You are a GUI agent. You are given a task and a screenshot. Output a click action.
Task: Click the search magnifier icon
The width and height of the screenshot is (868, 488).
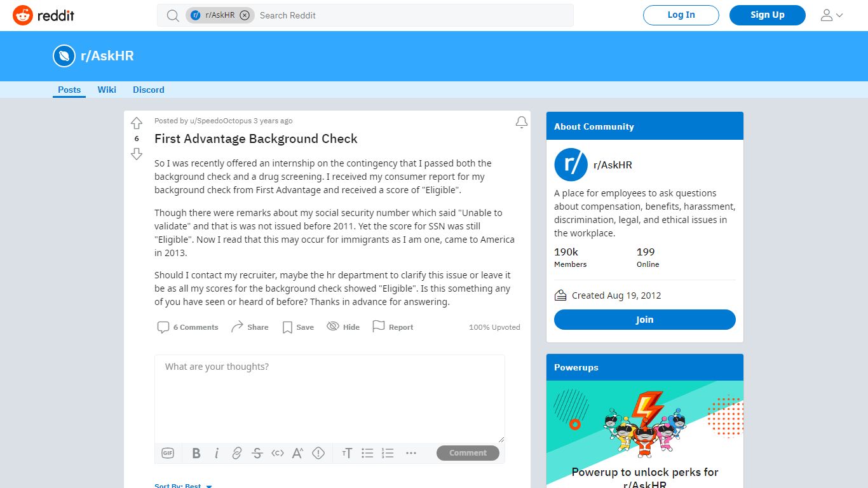[173, 15]
